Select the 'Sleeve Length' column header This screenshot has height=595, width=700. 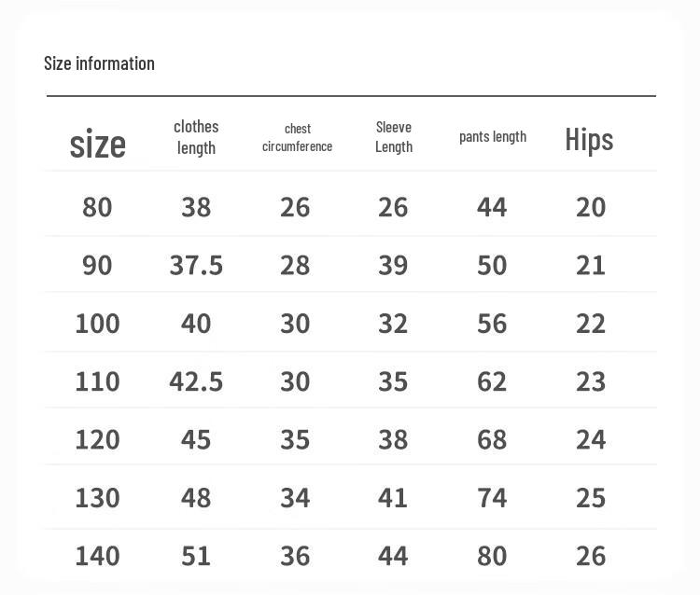394,137
